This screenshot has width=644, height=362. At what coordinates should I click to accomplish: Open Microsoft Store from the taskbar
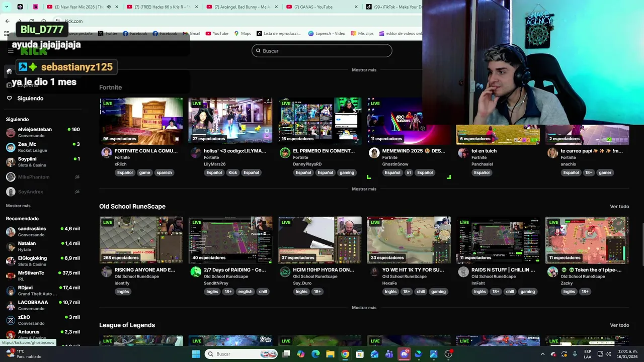(360, 354)
